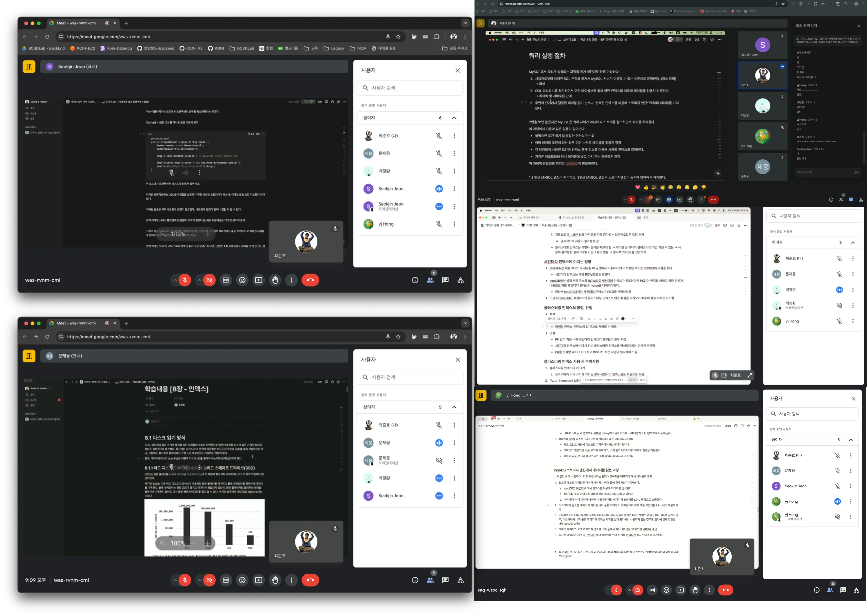Open the Legacy bookmark folder
This screenshot has height=616, width=867.
[334, 48]
